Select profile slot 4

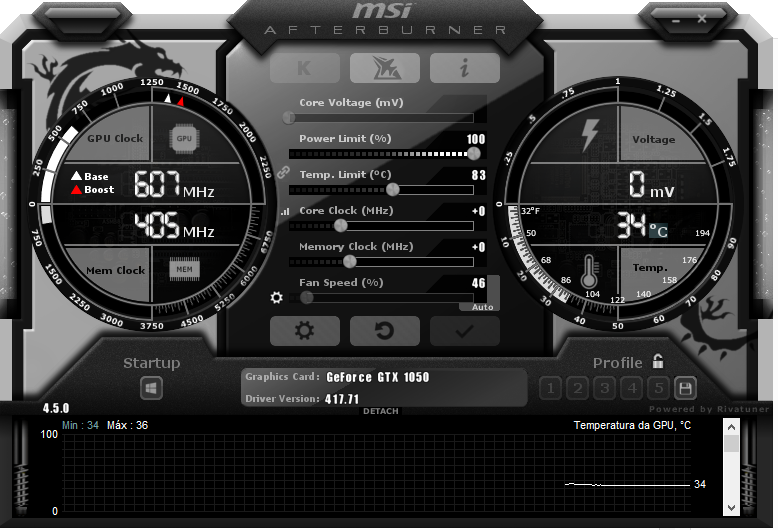click(632, 388)
